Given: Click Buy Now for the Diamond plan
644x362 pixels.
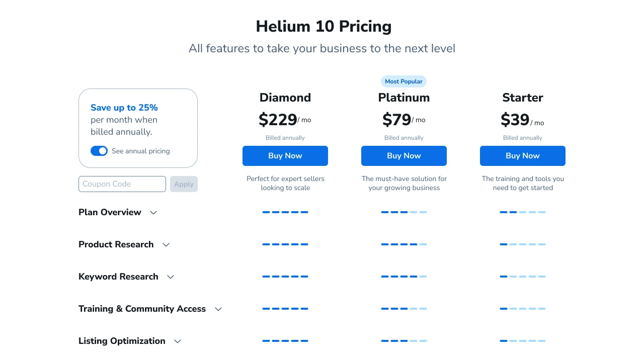Looking at the screenshot, I should pos(285,156).
